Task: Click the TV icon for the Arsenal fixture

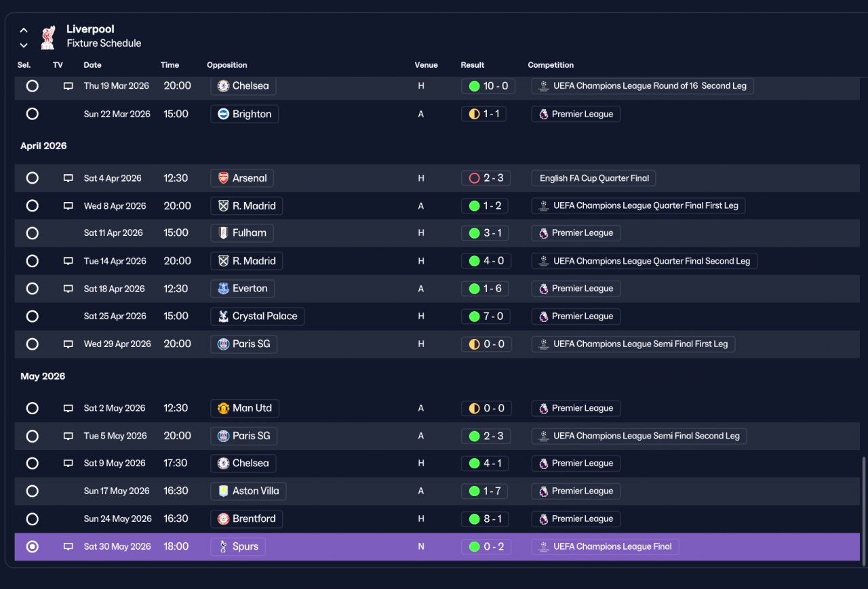Action: [x=68, y=178]
